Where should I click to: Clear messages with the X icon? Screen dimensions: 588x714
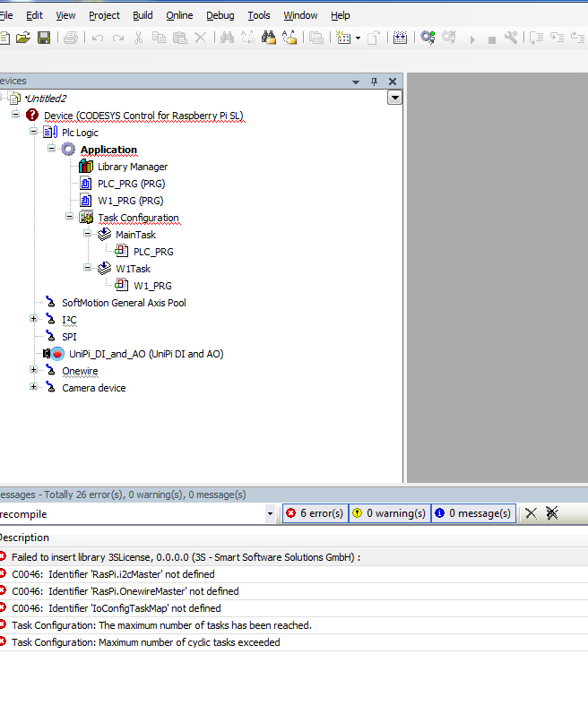(531, 513)
